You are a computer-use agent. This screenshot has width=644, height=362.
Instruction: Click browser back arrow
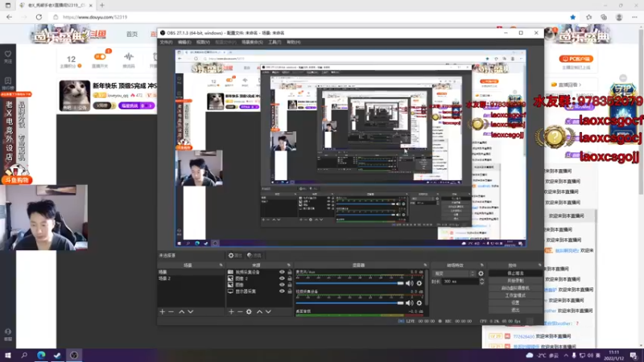pos(9,17)
